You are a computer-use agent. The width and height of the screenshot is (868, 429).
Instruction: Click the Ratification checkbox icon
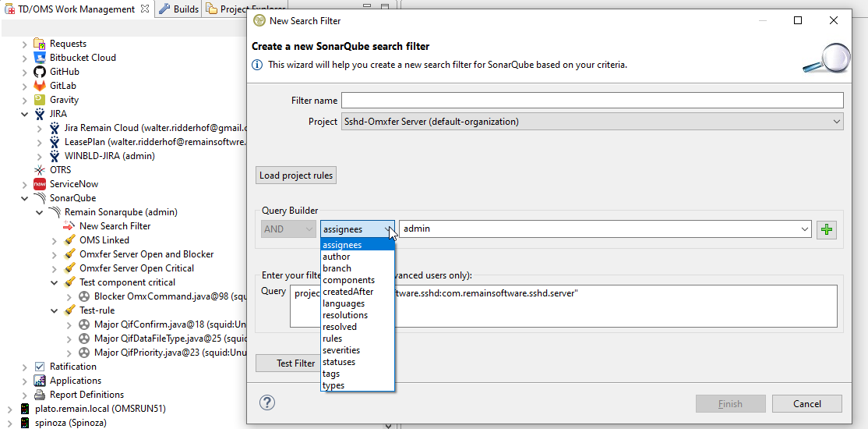click(40, 367)
